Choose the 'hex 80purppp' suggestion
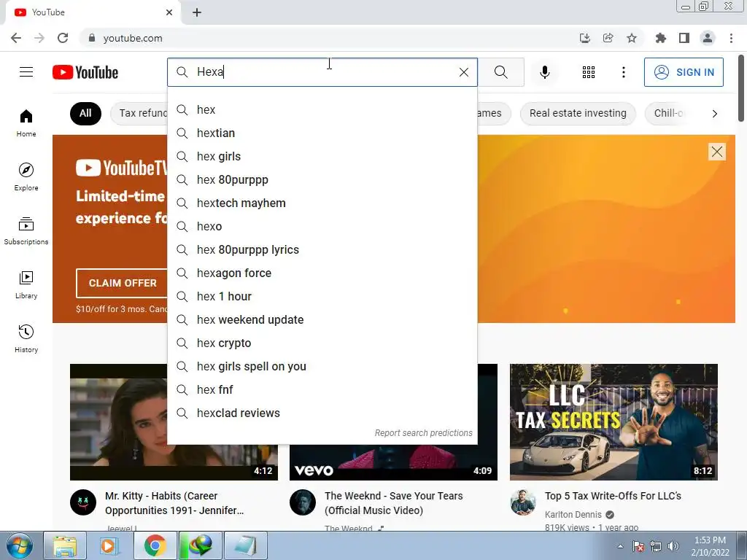 tap(322, 179)
